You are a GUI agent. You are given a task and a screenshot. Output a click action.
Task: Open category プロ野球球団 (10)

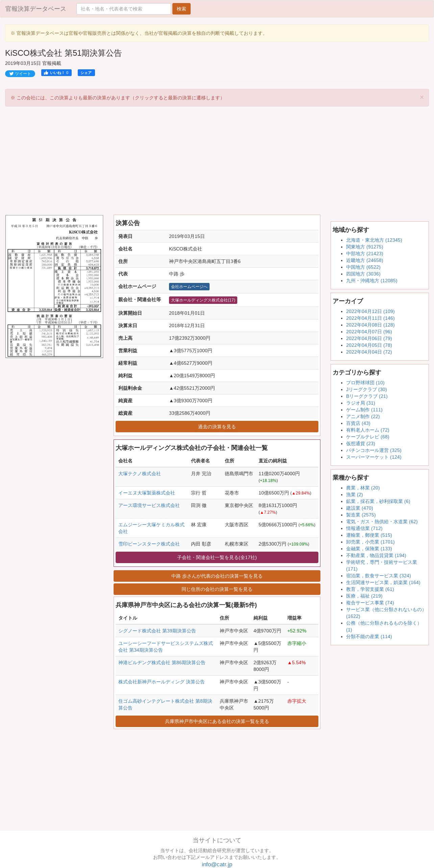[365, 383]
